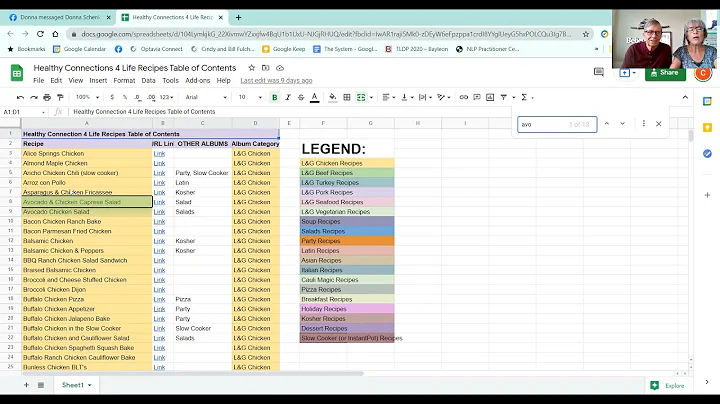Image resolution: width=720 pixels, height=404 pixels.
Task: Open Google Keep in the side panel
Action: [707, 127]
